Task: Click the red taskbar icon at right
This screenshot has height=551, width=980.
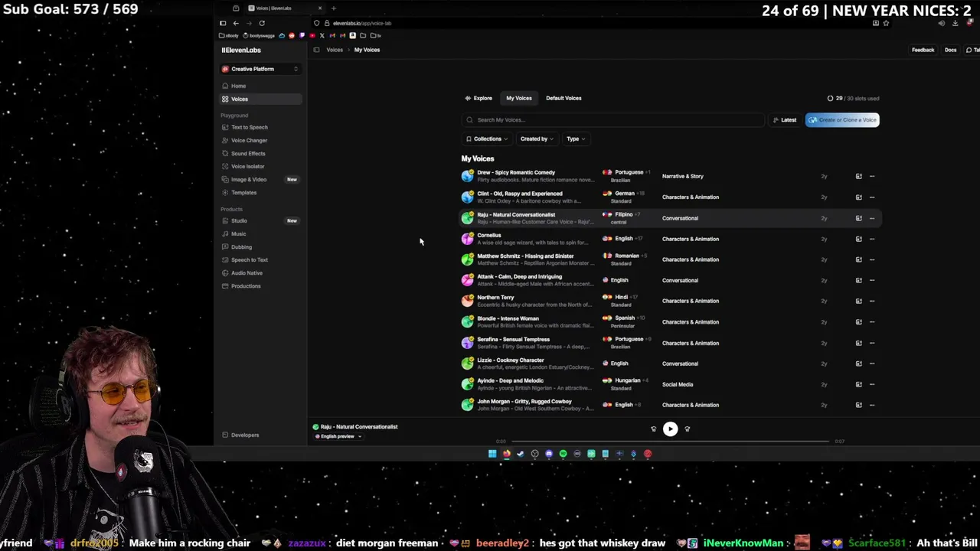Action: pos(648,454)
